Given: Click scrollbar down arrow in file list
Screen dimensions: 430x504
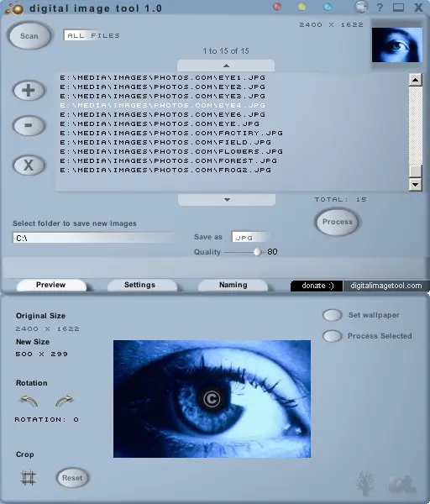Looking at the screenshot, I should [x=415, y=185].
